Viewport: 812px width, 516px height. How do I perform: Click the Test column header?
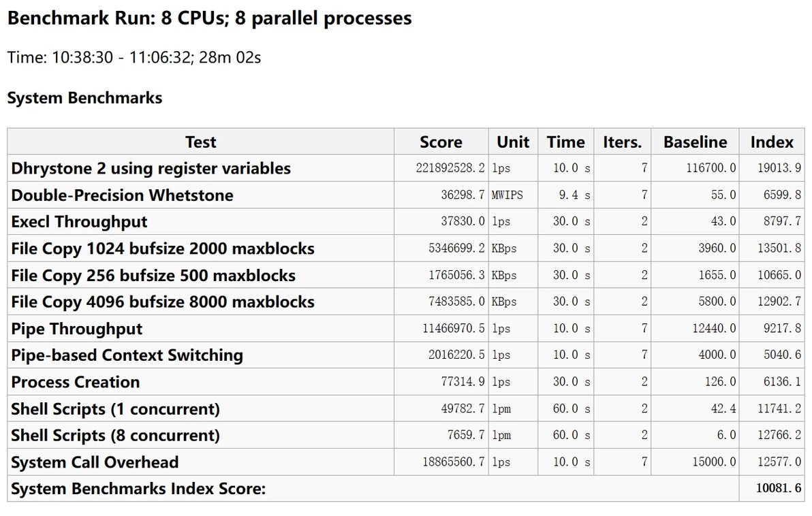(200, 142)
